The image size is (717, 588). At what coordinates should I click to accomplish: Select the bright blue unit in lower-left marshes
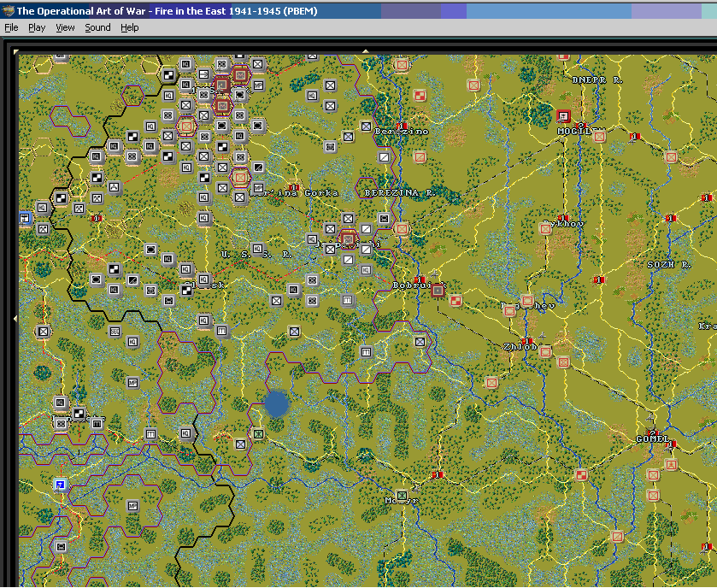pos(61,485)
